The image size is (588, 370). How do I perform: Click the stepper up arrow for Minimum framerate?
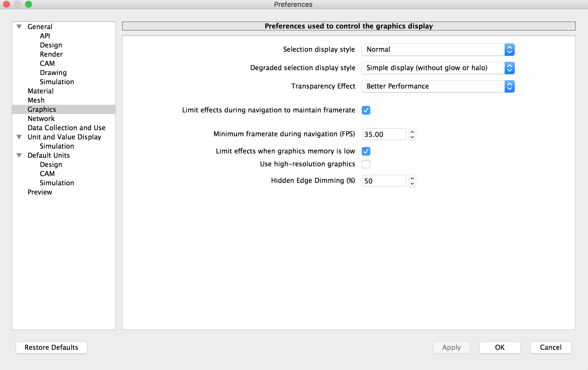point(412,132)
